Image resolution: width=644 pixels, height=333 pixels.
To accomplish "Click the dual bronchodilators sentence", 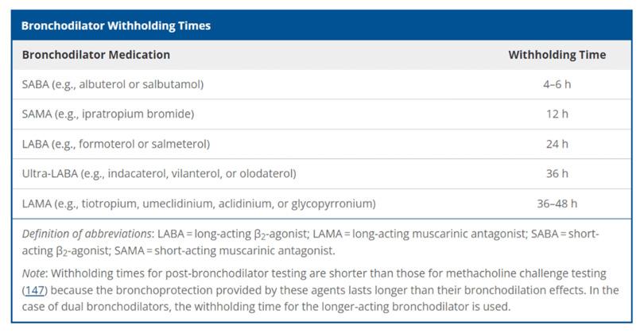I will click(x=266, y=307).
